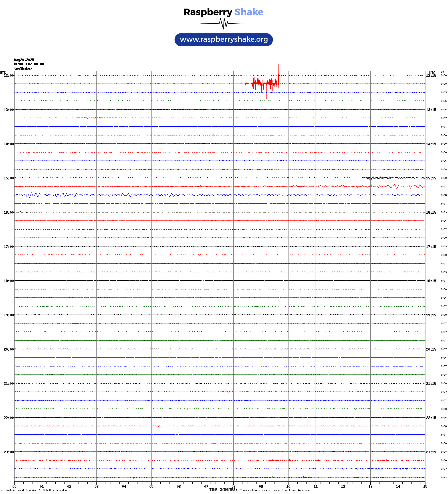
Task: Click the 09 minute label on bottom axis
Action: coord(261,487)
